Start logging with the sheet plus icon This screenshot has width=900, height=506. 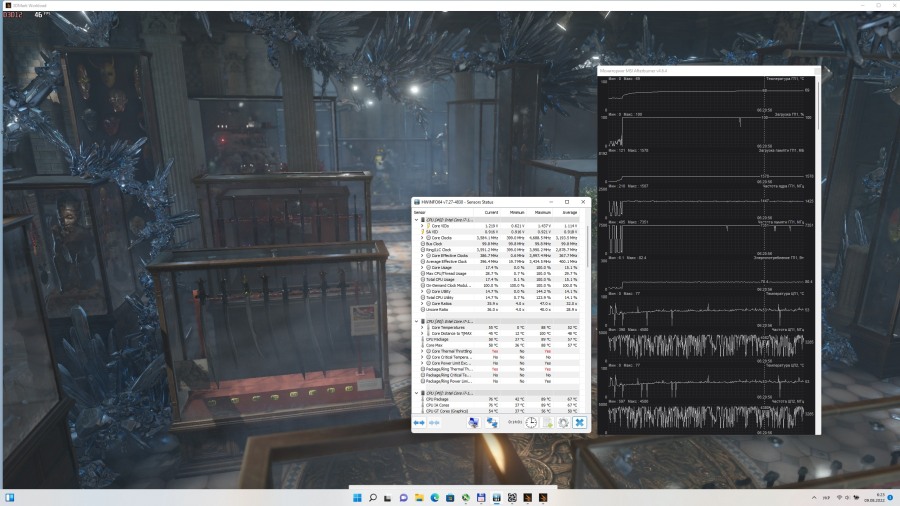pyautogui.click(x=548, y=423)
